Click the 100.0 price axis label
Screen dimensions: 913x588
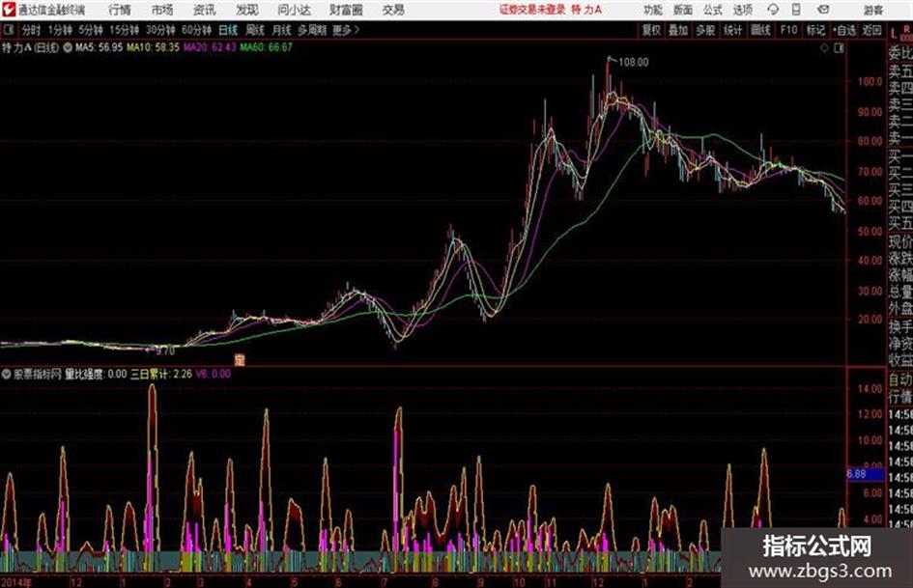point(870,81)
